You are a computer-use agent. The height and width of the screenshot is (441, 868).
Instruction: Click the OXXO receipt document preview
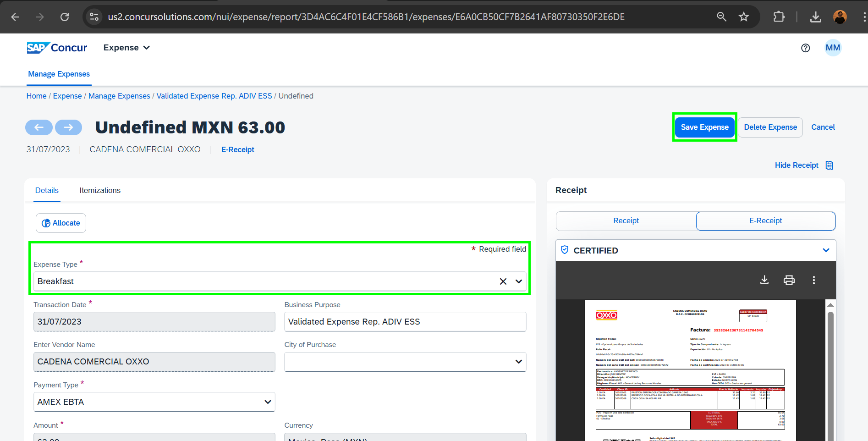[690, 370]
